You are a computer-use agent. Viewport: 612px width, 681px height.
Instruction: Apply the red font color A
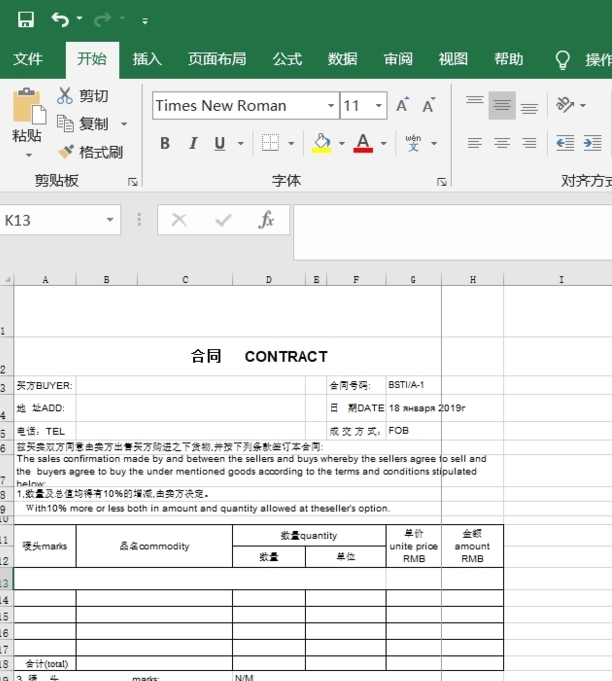click(363, 143)
